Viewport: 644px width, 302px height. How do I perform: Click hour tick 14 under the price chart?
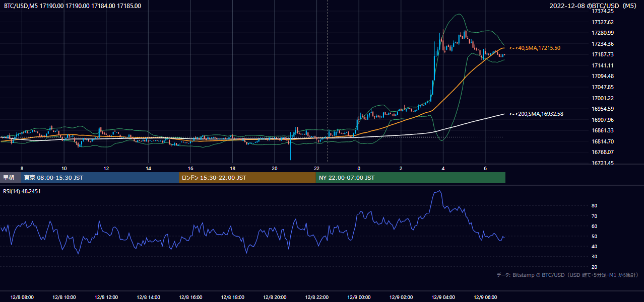(x=148, y=168)
